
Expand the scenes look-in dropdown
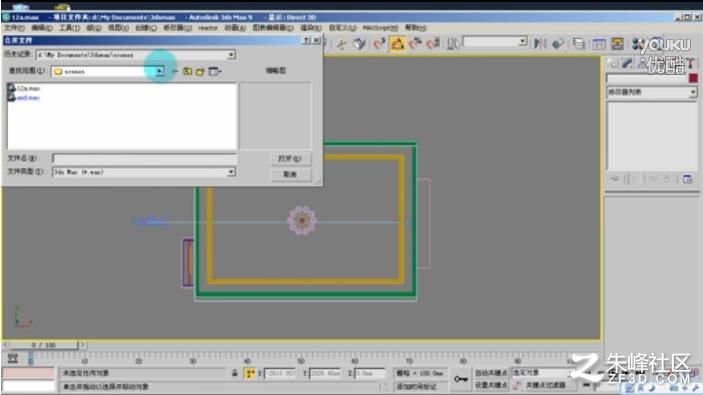pyautogui.click(x=160, y=71)
